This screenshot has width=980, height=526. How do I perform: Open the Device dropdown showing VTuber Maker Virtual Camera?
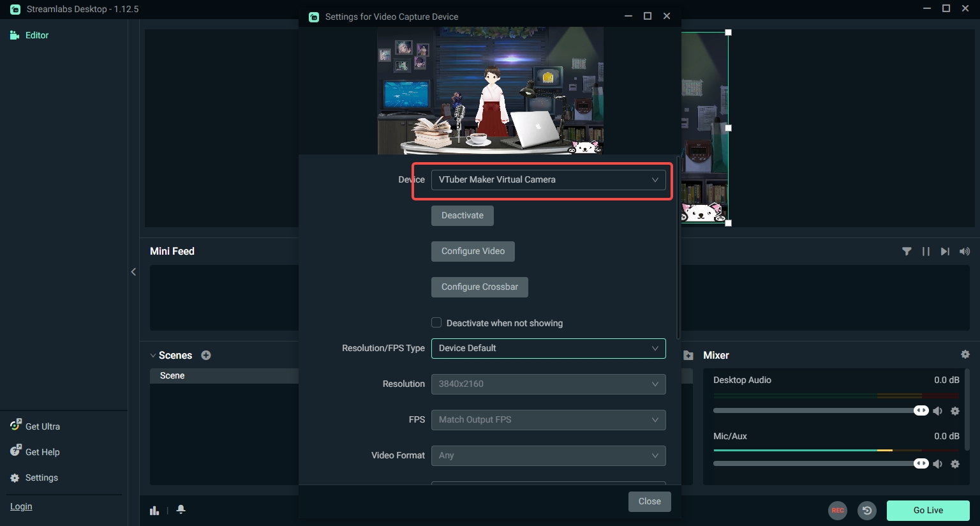(x=548, y=179)
